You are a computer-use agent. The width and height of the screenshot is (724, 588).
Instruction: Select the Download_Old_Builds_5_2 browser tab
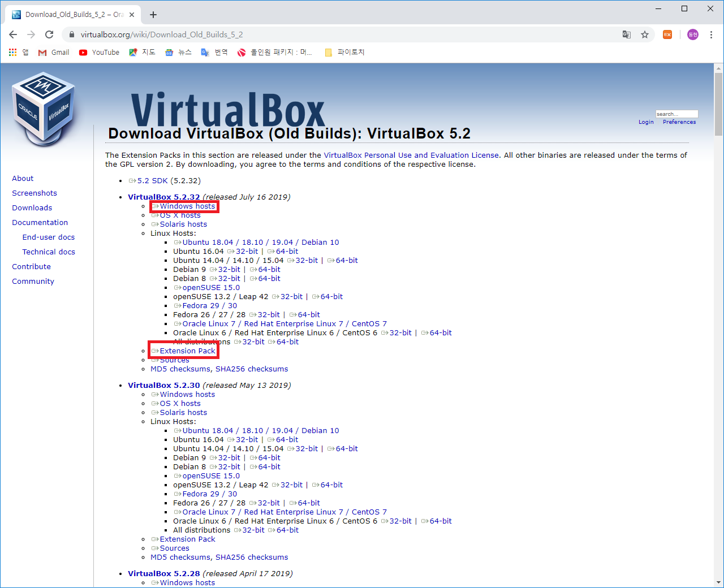pyautogui.click(x=74, y=15)
